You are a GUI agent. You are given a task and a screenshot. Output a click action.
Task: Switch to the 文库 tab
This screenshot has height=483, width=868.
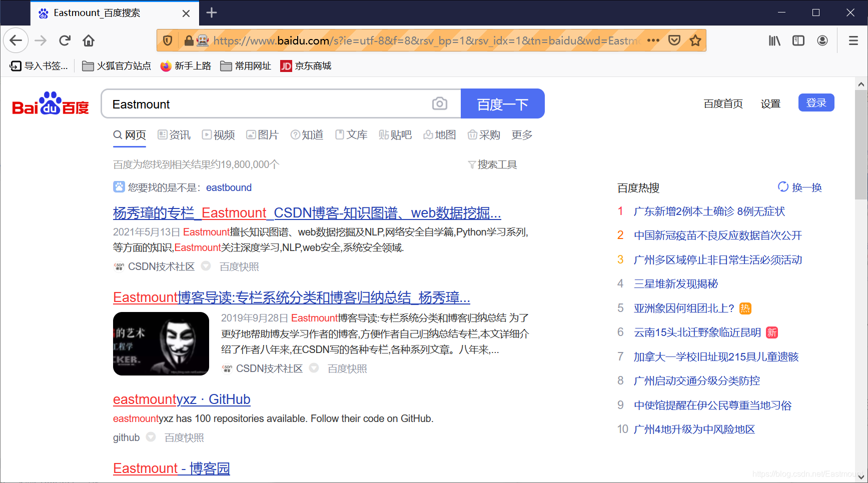tap(351, 135)
